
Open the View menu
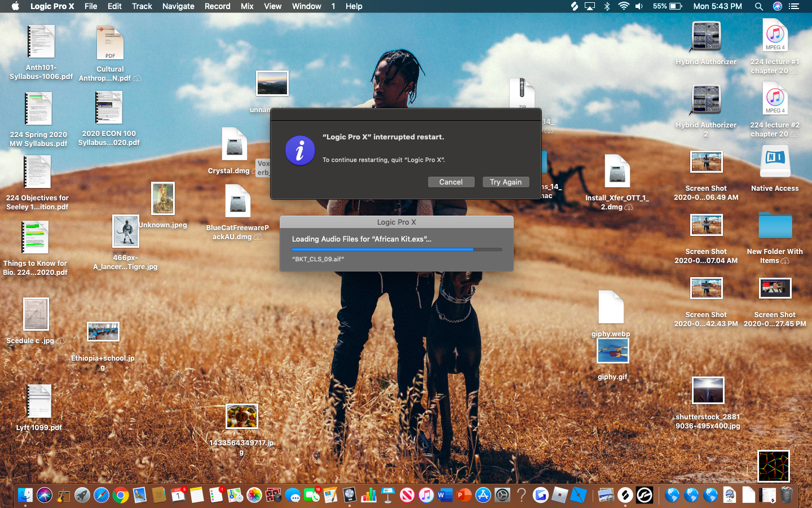(x=273, y=6)
